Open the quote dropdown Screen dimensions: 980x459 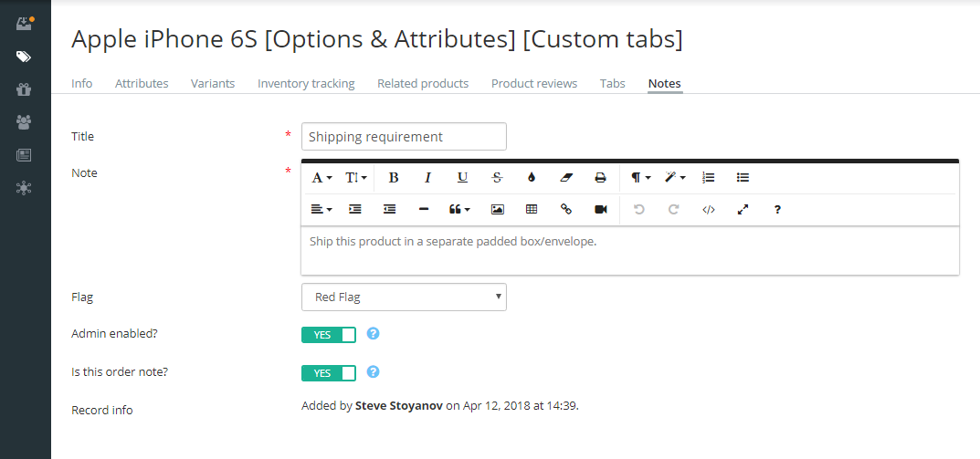pos(459,210)
